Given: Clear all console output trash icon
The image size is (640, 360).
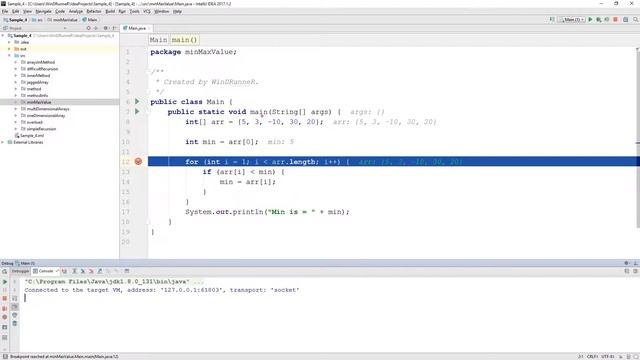Looking at the screenshot, I should click(15, 324).
